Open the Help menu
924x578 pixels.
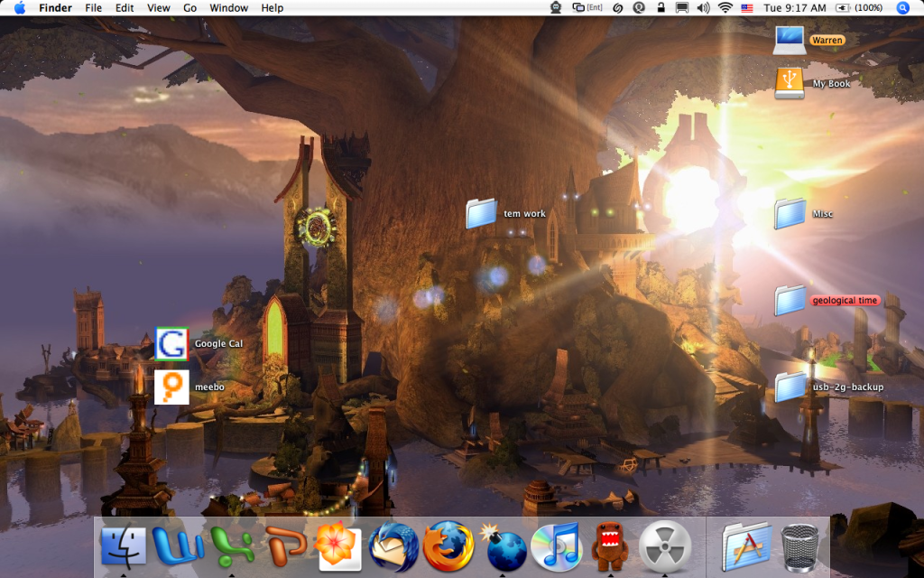click(273, 7)
